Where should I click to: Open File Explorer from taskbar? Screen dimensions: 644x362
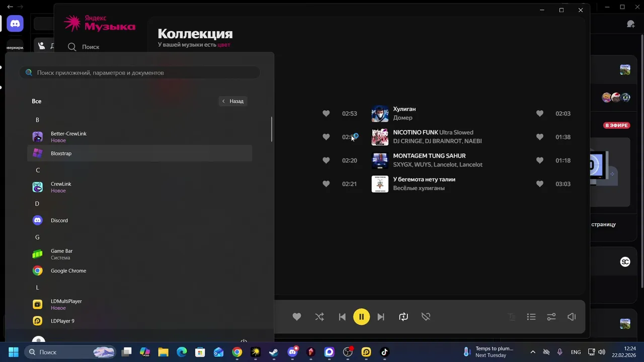(x=163, y=352)
